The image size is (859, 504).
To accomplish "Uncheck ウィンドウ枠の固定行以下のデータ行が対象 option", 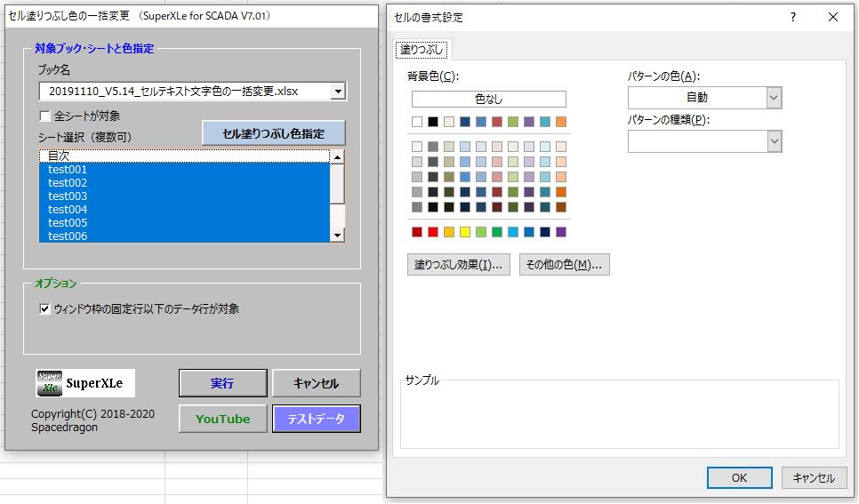I will 45,309.
